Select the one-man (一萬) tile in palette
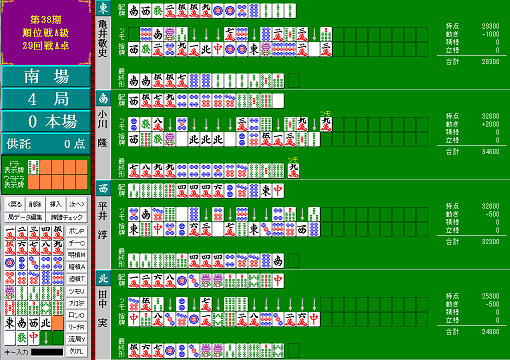 pos(10,233)
